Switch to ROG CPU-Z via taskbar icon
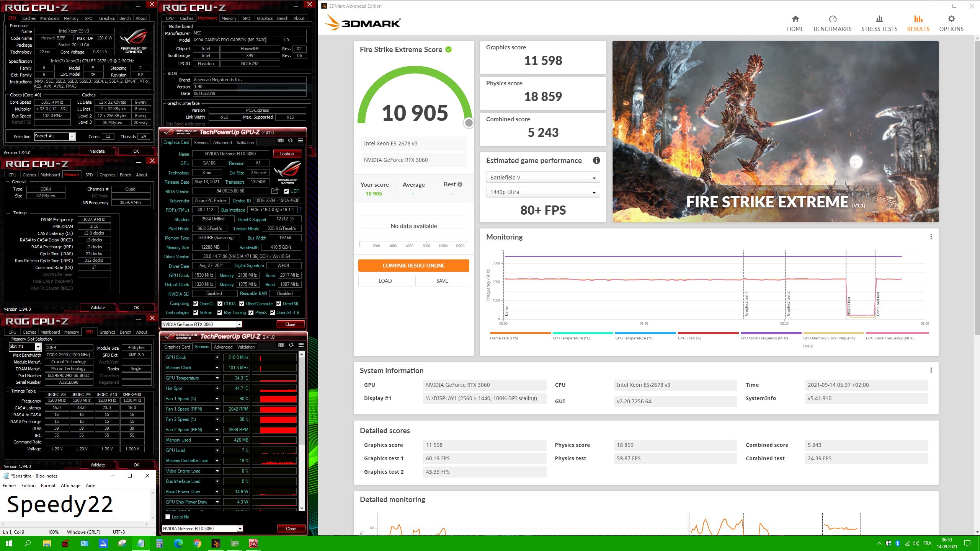 (253, 543)
